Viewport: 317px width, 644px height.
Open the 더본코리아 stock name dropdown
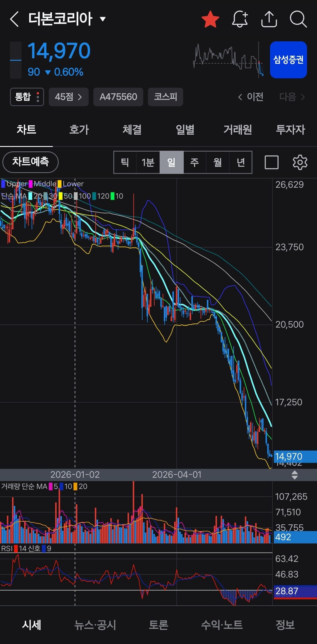coord(67,19)
